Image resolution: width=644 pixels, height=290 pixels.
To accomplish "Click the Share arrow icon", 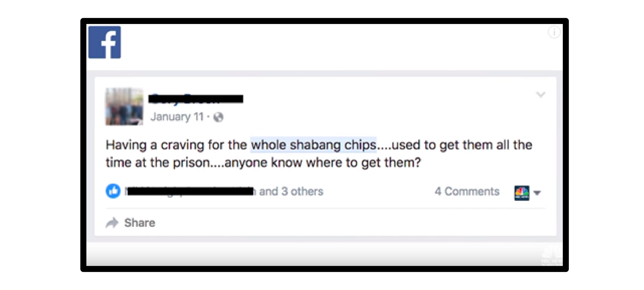I will [x=112, y=223].
